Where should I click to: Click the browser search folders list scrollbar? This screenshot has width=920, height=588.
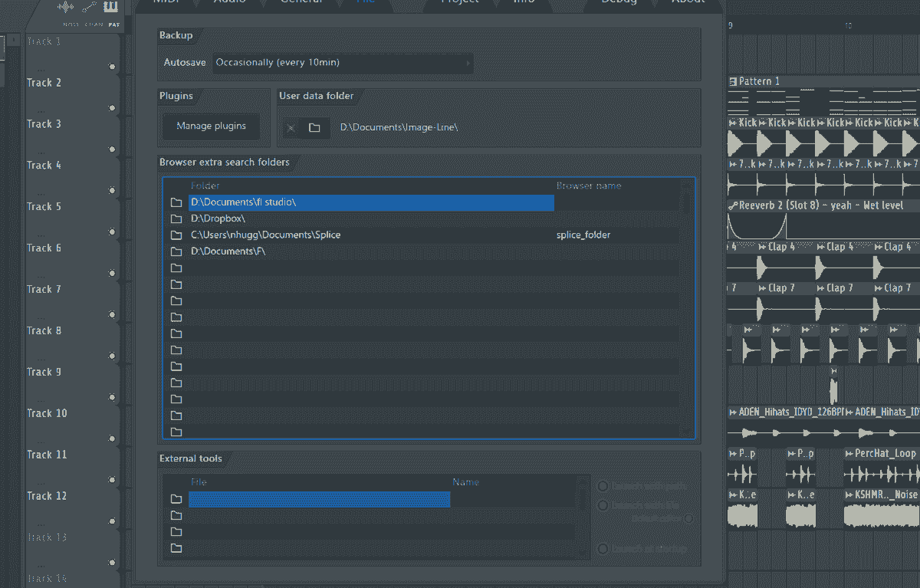click(687, 308)
